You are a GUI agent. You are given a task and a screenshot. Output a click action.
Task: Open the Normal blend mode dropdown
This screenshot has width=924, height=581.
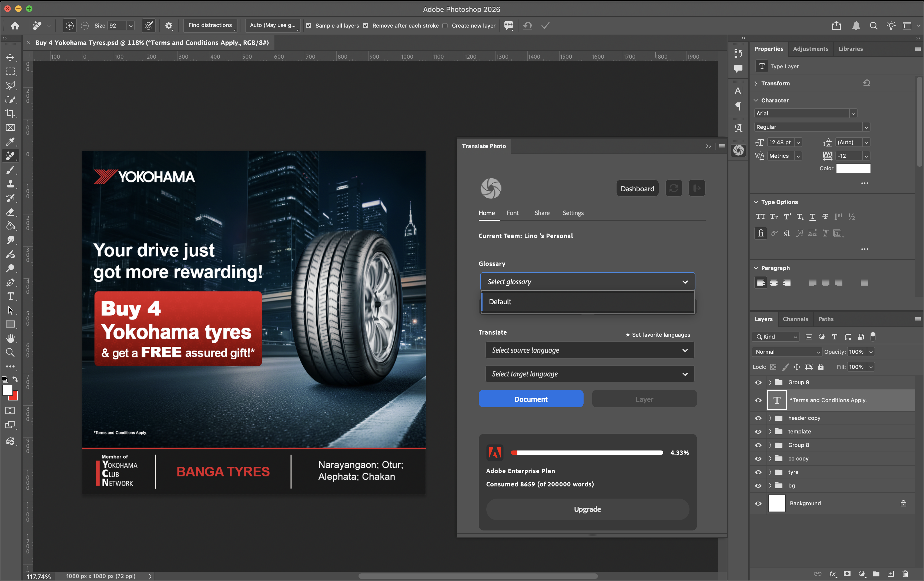click(x=787, y=352)
